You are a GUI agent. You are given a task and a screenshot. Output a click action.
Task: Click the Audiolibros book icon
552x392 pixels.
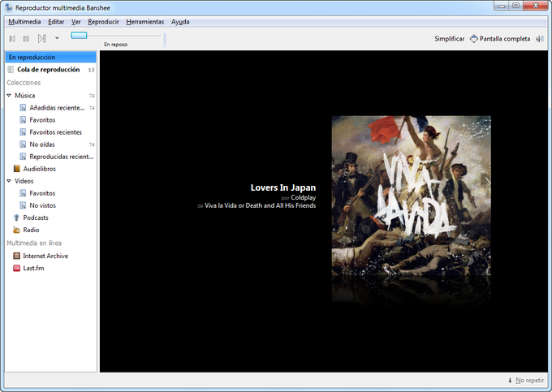click(x=16, y=169)
